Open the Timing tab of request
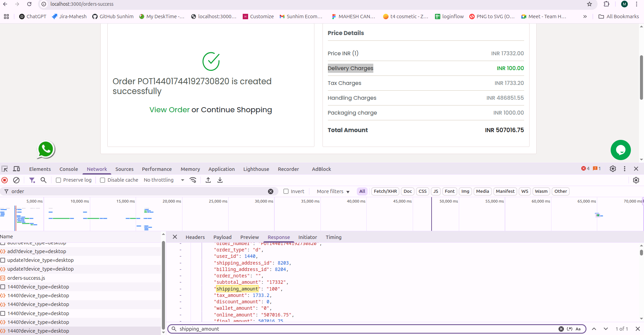This screenshot has height=335, width=644. pos(334,237)
